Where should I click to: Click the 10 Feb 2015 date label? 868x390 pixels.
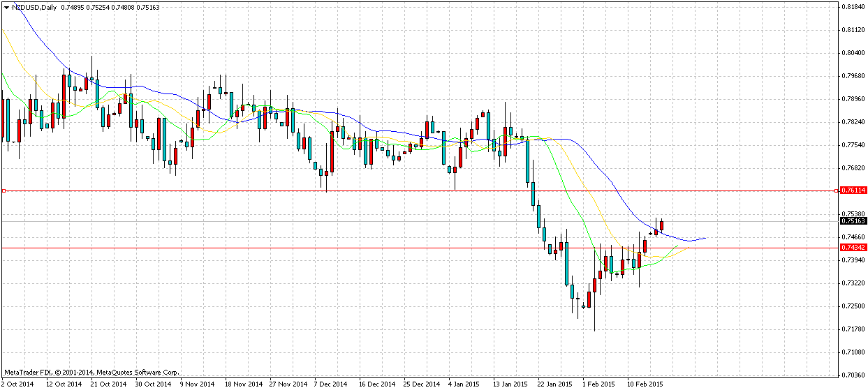(x=645, y=384)
